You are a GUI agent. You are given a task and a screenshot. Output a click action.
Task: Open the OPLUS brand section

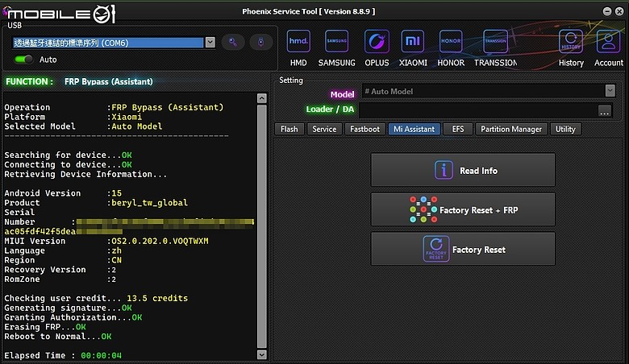pyautogui.click(x=377, y=48)
